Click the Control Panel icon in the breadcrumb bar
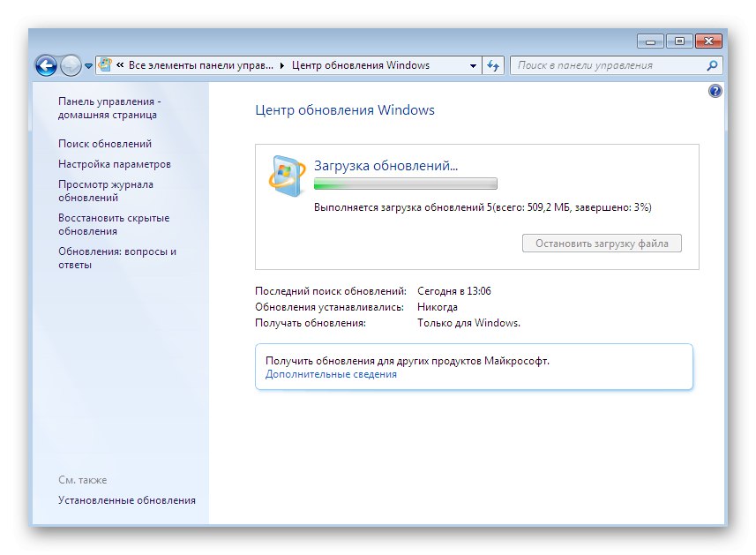This screenshot has height=555, width=756. coord(106,64)
